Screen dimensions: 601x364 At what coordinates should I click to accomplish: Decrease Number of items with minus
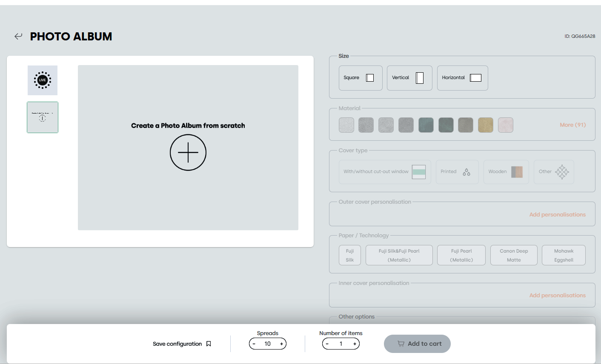coord(327,344)
